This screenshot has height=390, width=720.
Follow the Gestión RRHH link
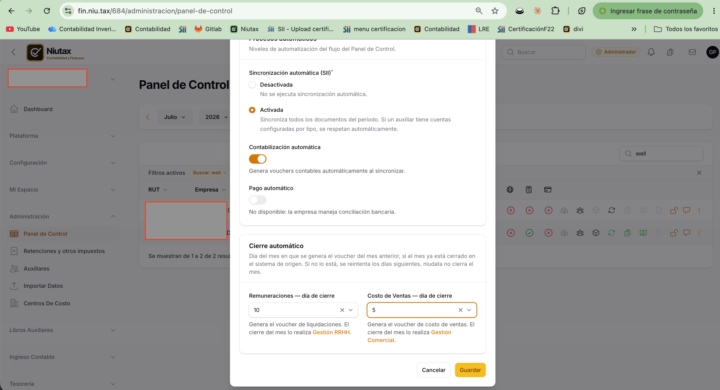[x=331, y=332]
